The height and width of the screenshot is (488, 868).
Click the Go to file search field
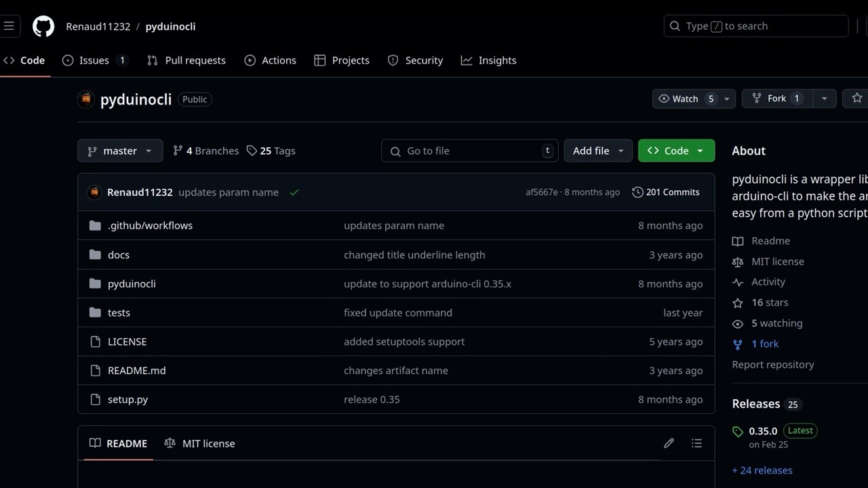470,150
